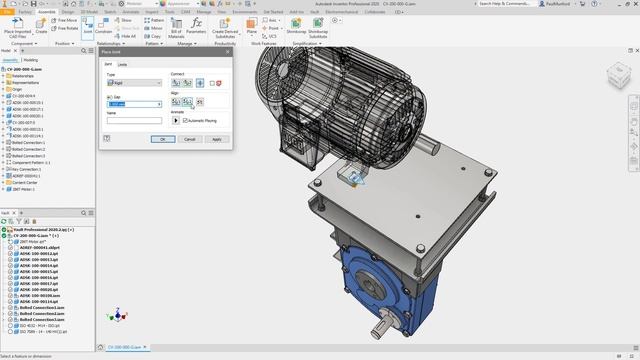The width and height of the screenshot is (640, 360).
Task: Click the ViewCube in the viewport
Action: (x=619, y=75)
